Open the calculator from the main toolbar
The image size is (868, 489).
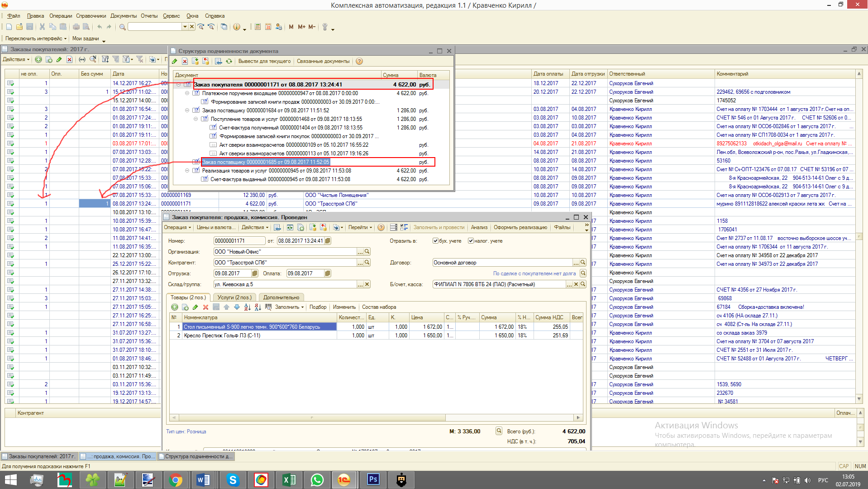tap(258, 27)
